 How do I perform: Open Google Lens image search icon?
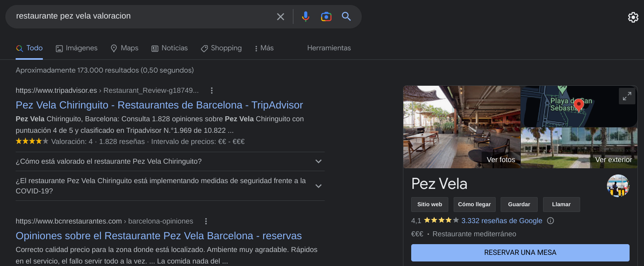click(326, 16)
